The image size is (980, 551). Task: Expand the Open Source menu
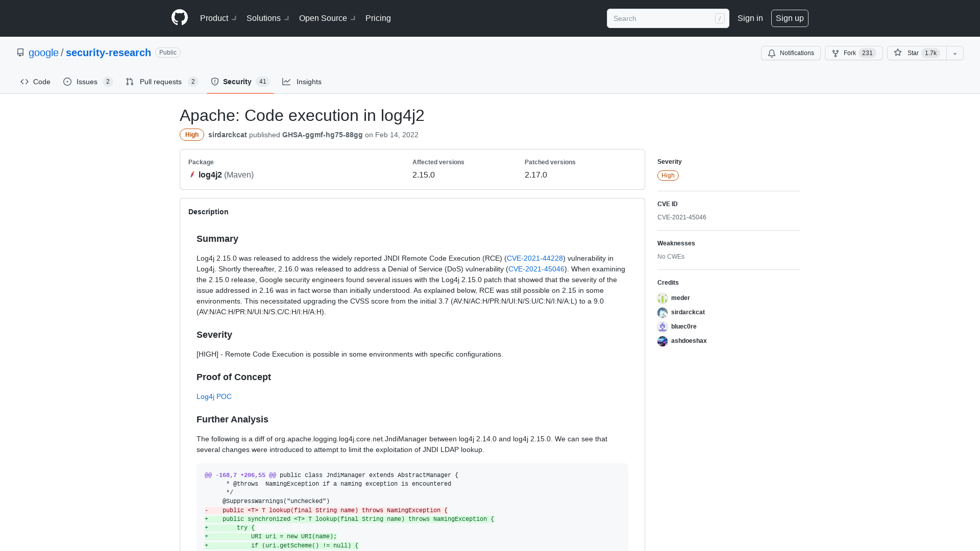(327, 18)
